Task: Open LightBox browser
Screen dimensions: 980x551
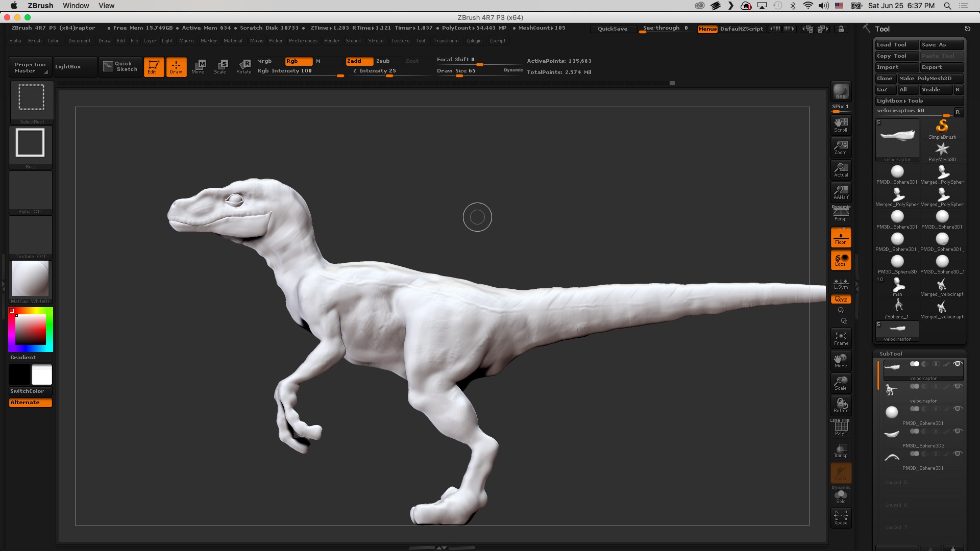Action: 76,67
